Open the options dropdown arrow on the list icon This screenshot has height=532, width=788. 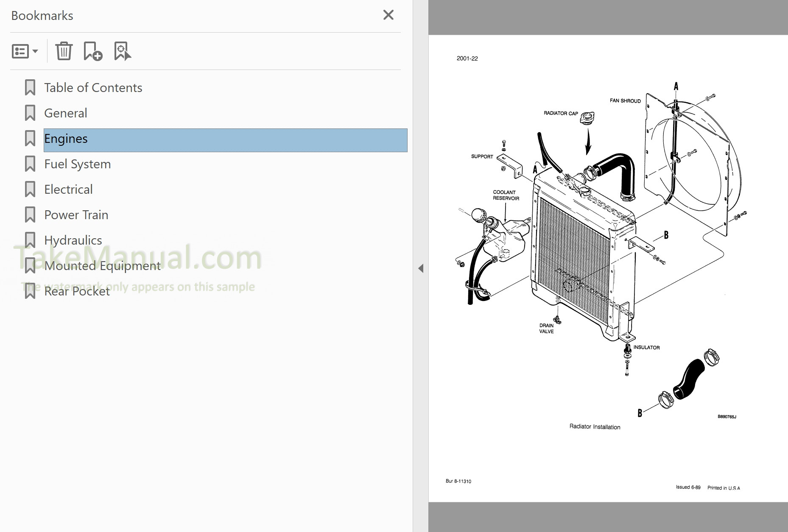pyautogui.click(x=35, y=52)
